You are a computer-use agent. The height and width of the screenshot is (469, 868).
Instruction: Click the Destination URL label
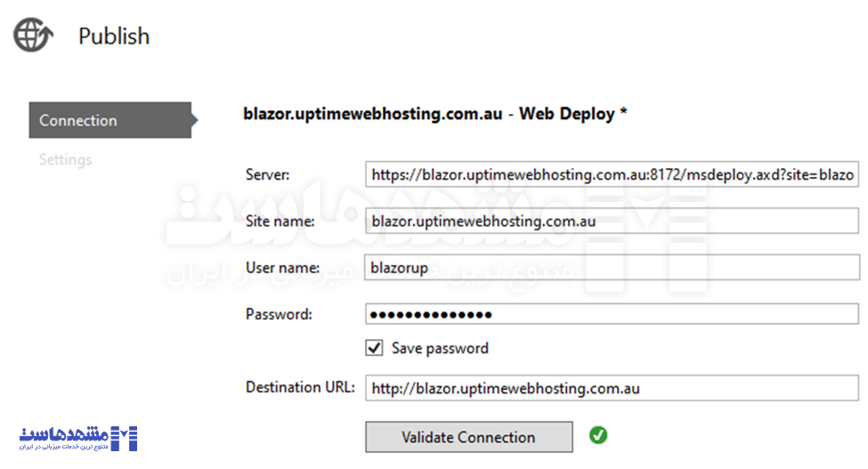[300, 388]
